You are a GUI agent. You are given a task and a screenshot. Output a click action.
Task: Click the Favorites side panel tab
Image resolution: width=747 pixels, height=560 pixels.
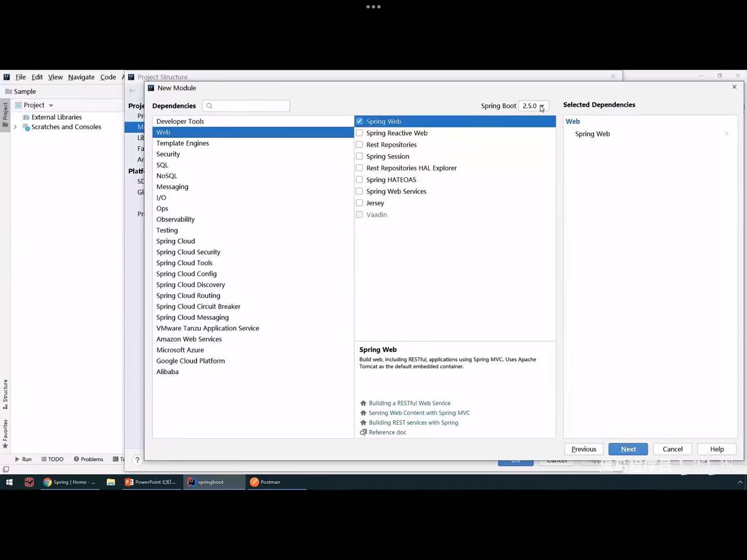coord(5,434)
